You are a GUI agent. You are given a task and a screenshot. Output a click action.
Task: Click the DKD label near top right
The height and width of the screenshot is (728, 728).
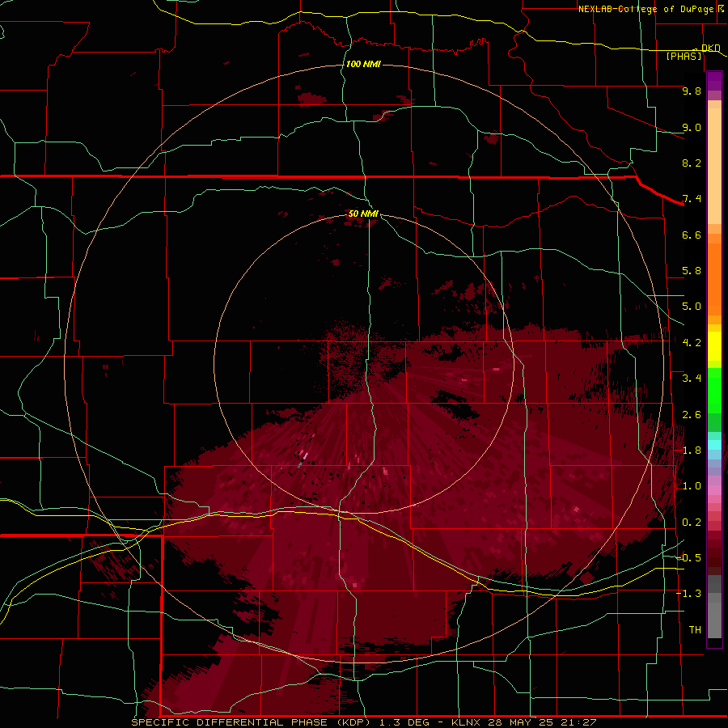(x=711, y=48)
